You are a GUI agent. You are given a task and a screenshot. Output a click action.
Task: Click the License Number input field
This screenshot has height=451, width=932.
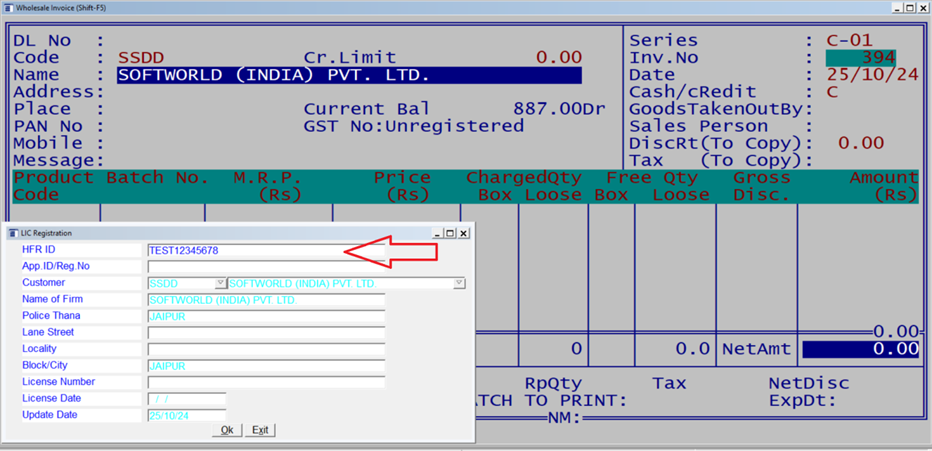click(x=266, y=382)
